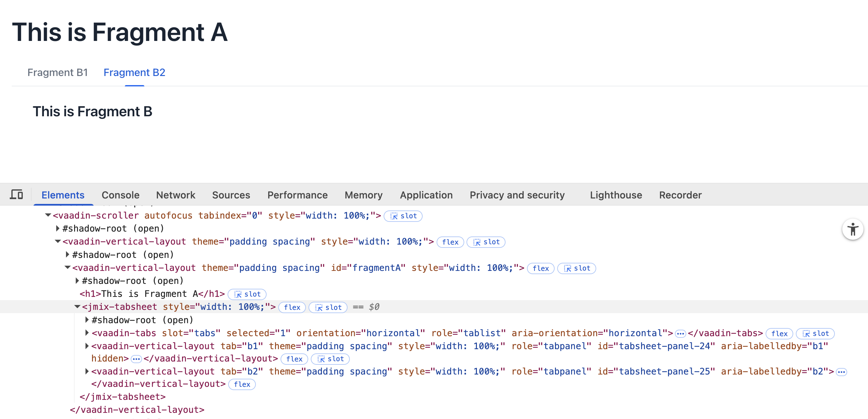Click flex badge on the jmix-tabsheet row
The height and width of the screenshot is (419, 868).
pos(292,307)
